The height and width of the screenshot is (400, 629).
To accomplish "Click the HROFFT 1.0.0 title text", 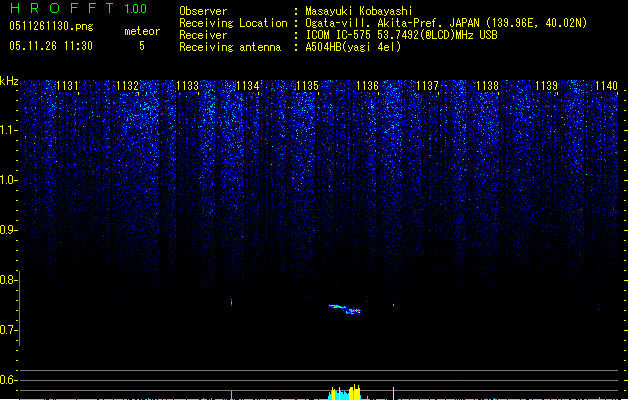I will coord(78,8).
